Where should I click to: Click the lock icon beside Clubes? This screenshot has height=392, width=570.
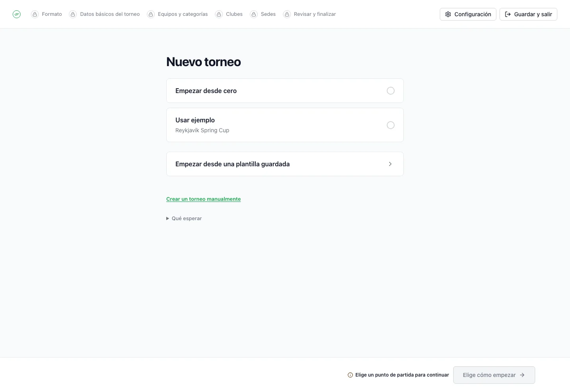(219, 14)
